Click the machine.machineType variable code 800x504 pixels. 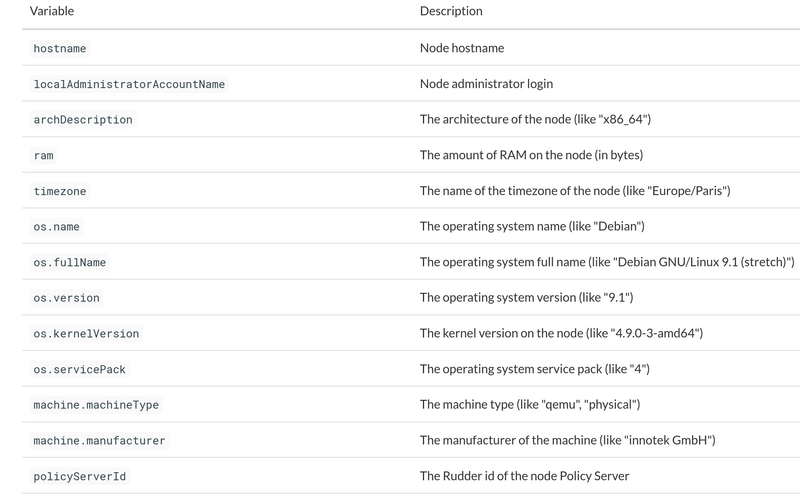[x=96, y=405]
